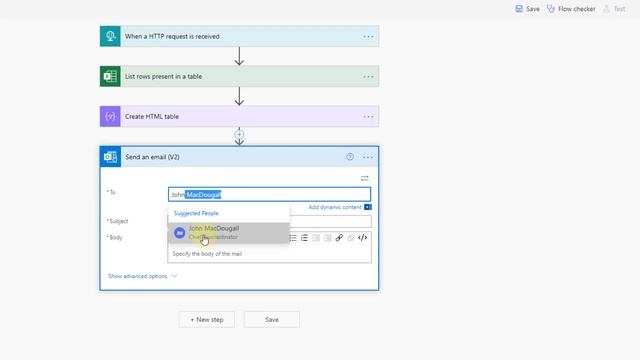Switch To field to advanced mode icon
Screen dimensions: 640x360
tap(364, 178)
